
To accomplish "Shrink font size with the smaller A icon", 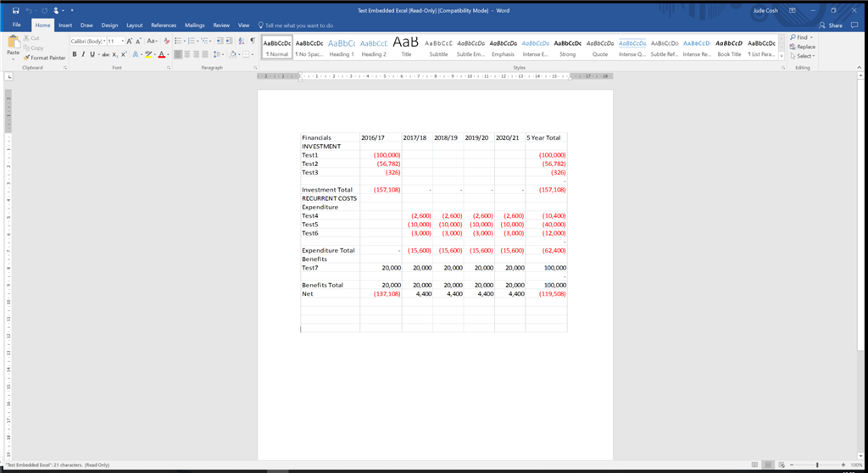I will point(138,41).
